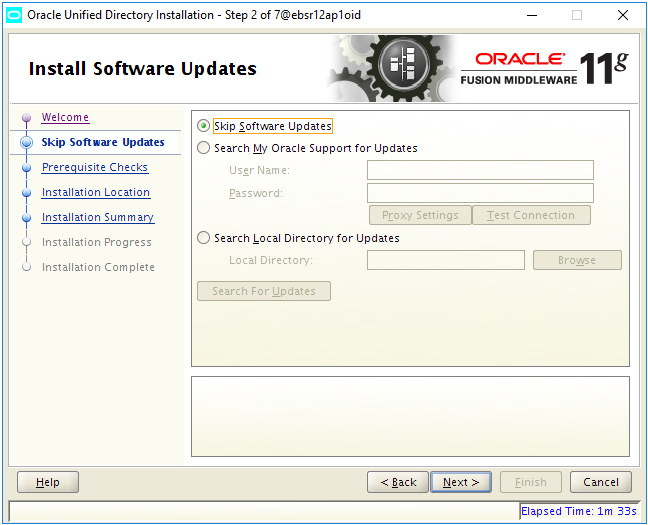Viewport: 648px width, 525px height.
Task: Click the Finish button
Action: [x=531, y=482]
